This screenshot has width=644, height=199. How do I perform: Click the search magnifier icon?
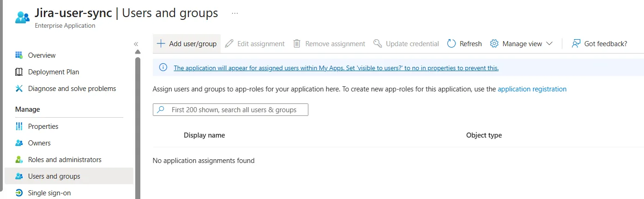[x=161, y=110]
